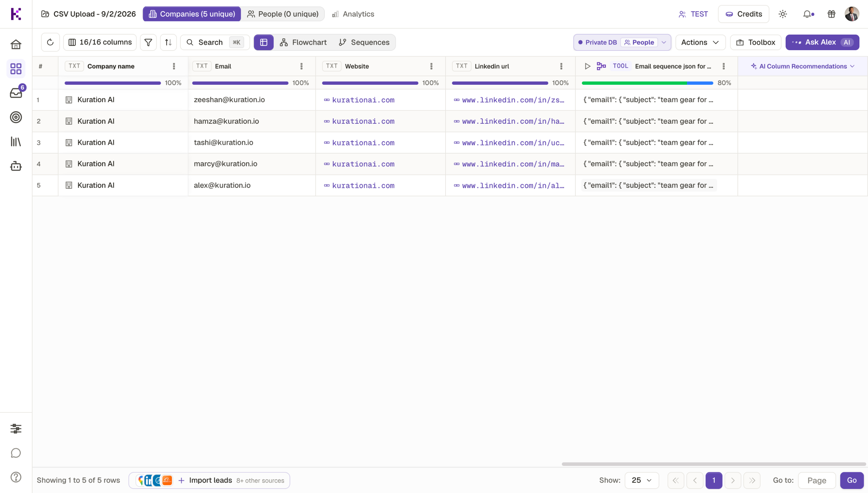Click the building icon beside row 1 Kuration AI
This screenshot has width=868, height=493.
tap(69, 100)
